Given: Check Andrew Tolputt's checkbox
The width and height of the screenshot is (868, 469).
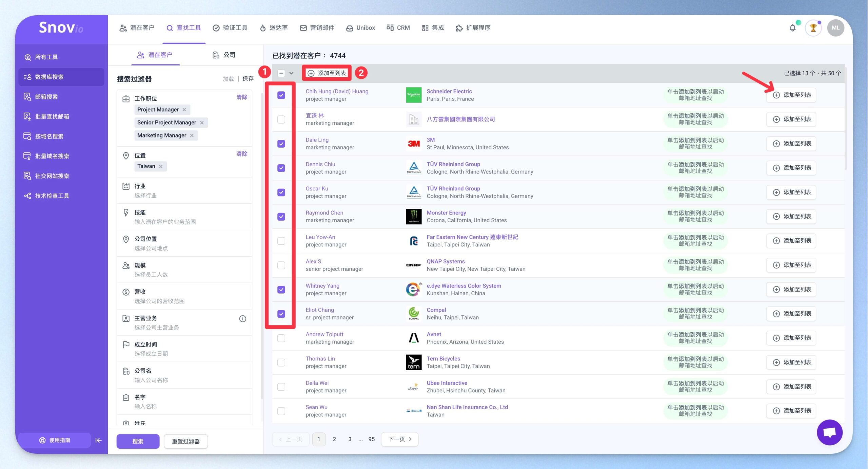Looking at the screenshot, I should pyautogui.click(x=281, y=338).
